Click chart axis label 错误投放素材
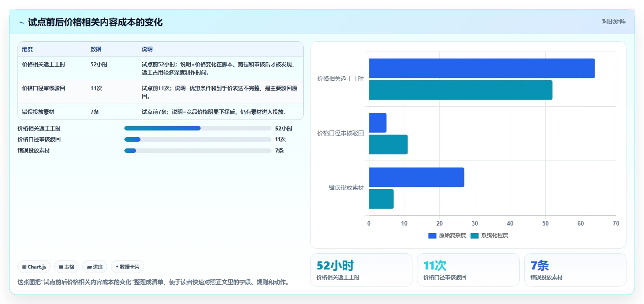 tap(346, 187)
